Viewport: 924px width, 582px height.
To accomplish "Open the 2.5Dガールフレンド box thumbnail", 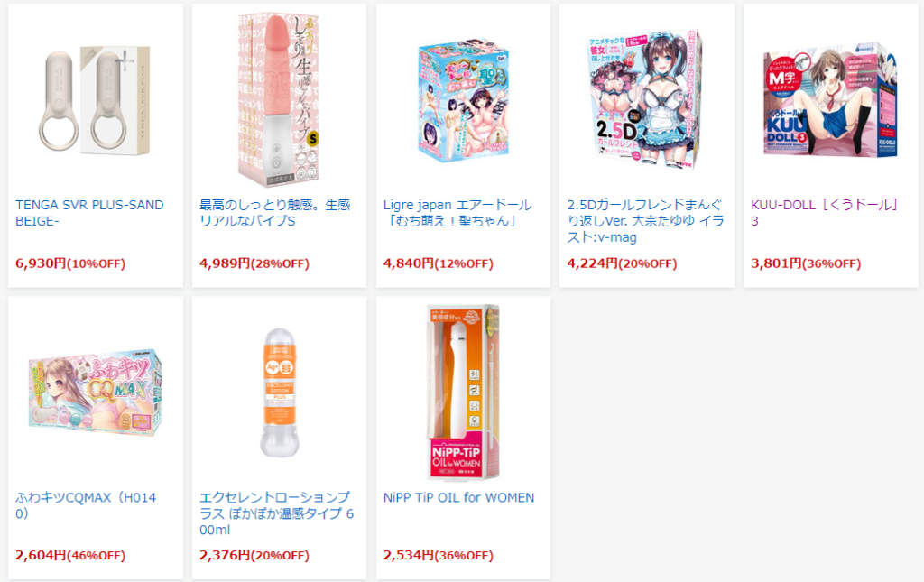I will coord(646,99).
